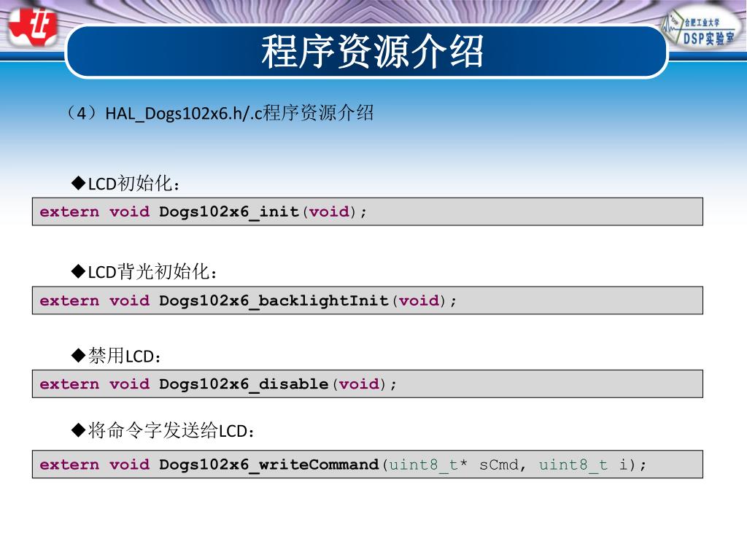Select the Dogs102x6_disable code line
The width and height of the screenshot is (747, 560).
click(x=368, y=384)
